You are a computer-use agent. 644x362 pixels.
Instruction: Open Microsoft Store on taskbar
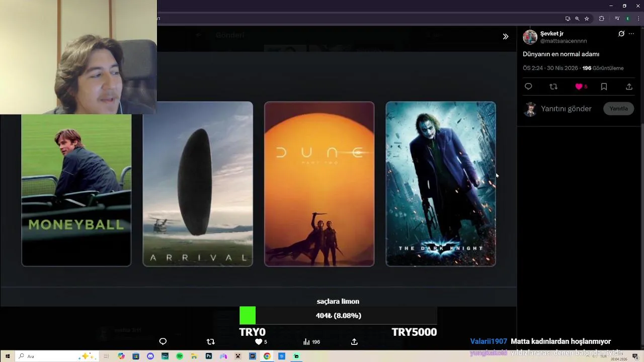136,356
